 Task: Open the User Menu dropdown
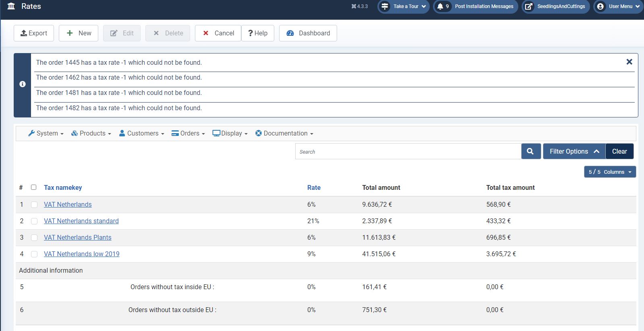point(617,6)
